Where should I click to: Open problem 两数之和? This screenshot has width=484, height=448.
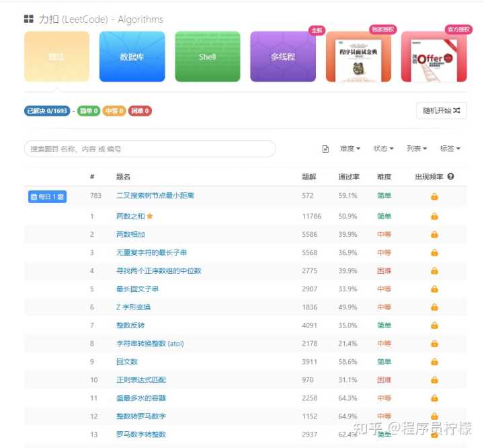[130, 216]
